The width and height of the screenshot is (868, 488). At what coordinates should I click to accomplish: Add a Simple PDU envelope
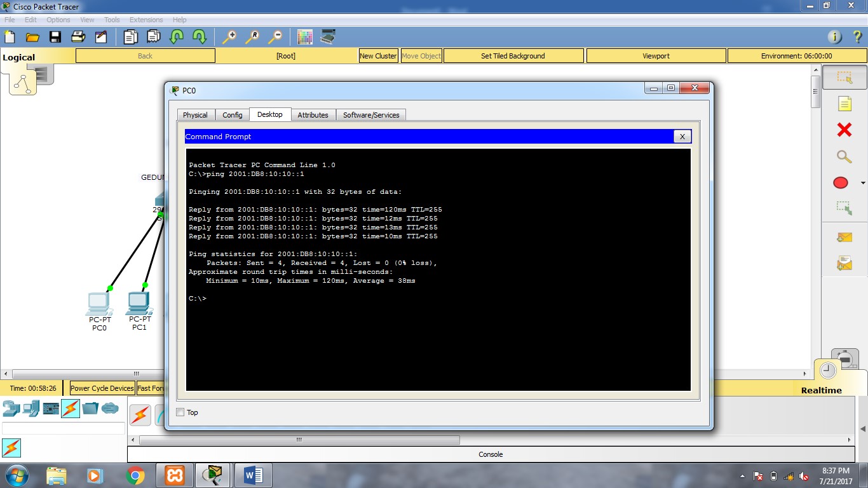click(x=844, y=237)
